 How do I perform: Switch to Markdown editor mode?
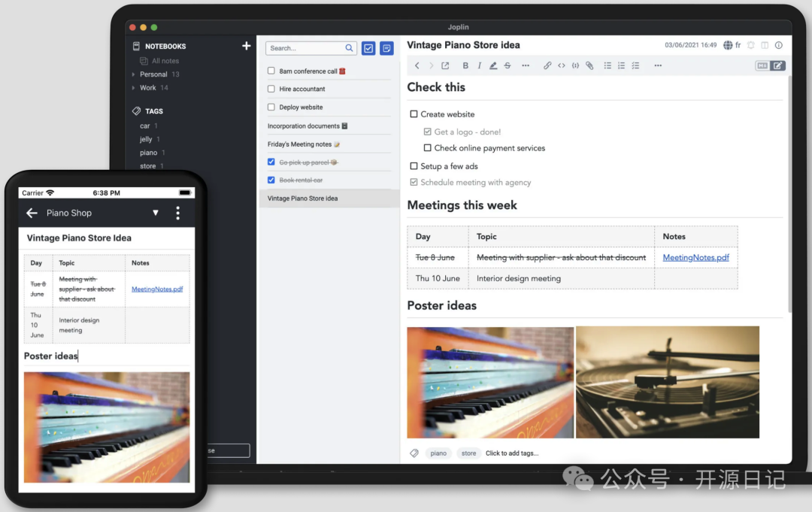click(x=762, y=65)
